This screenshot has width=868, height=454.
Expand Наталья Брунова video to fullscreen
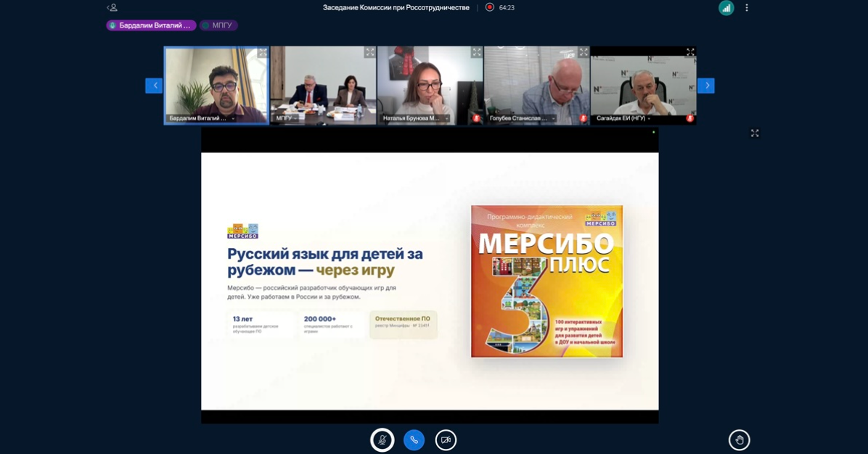pyautogui.click(x=477, y=52)
